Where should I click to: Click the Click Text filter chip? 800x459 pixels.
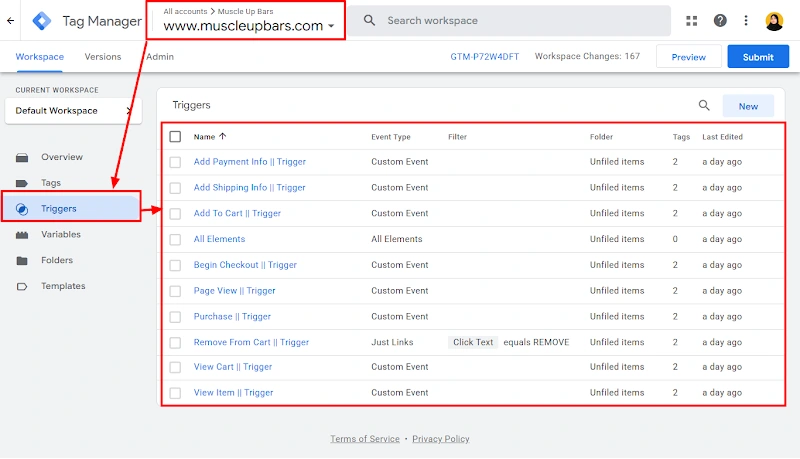473,342
